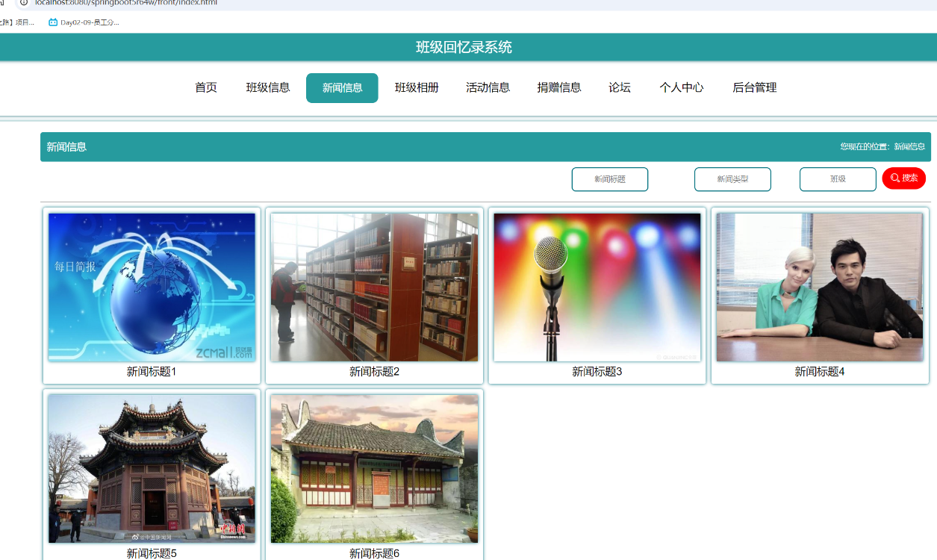937x560 pixels.
Task: Open 后台管理 from the navigation
Action: click(754, 87)
